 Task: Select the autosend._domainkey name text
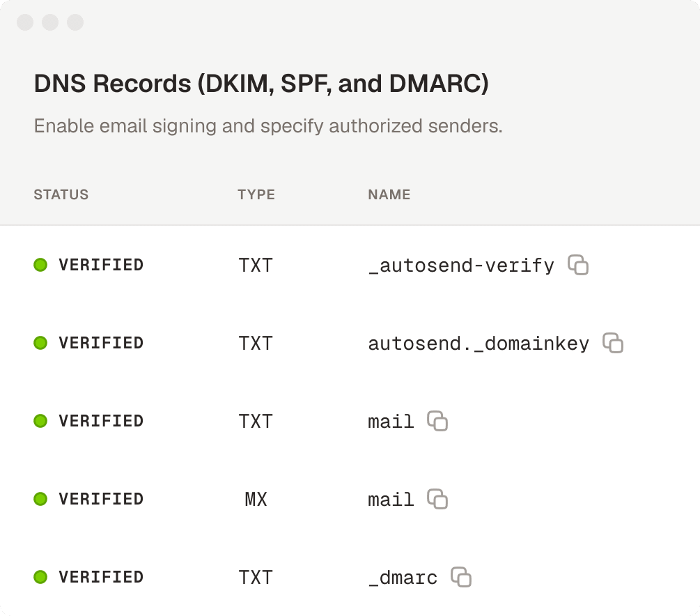click(x=479, y=344)
